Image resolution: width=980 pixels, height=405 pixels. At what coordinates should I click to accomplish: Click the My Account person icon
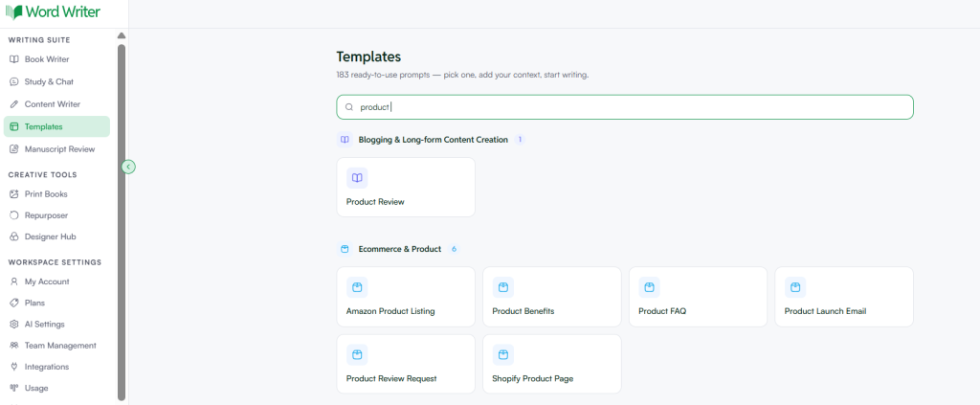click(14, 281)
